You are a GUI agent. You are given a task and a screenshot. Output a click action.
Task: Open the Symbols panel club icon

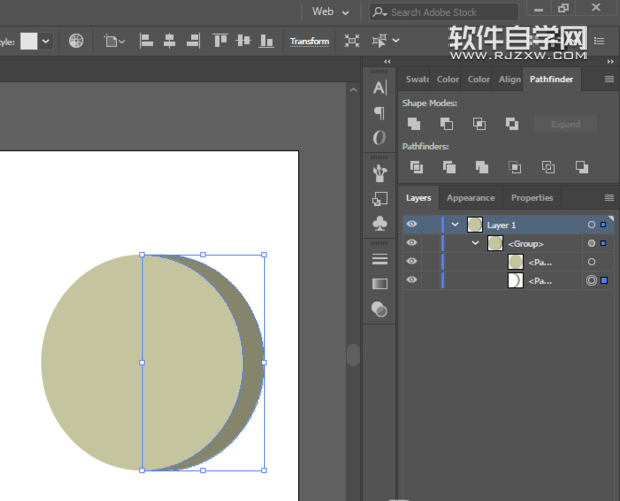380,223
